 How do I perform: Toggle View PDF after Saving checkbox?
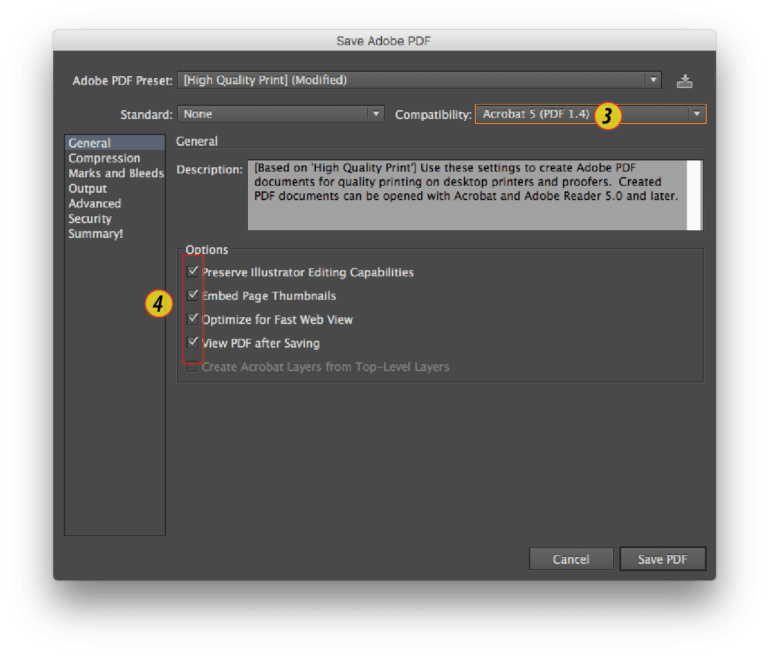(192, 342)
